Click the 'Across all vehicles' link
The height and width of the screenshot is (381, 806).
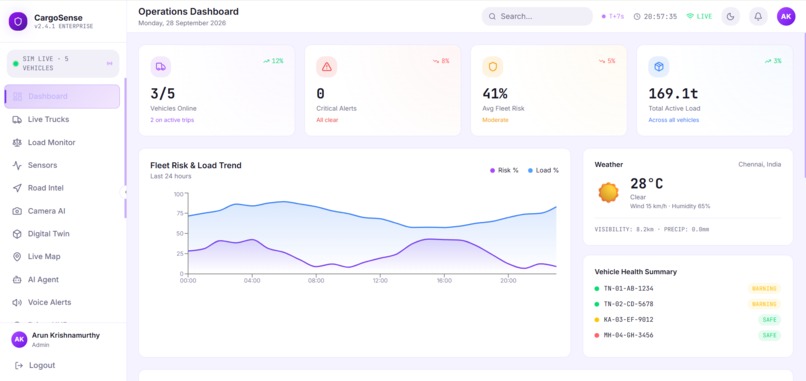674,120
